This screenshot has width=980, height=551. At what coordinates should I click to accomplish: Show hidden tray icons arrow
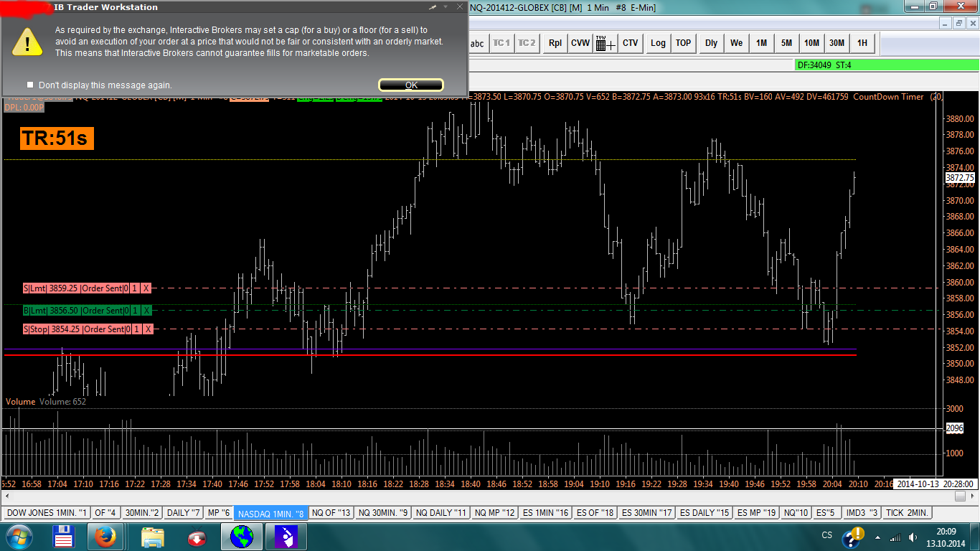[877, 537]
